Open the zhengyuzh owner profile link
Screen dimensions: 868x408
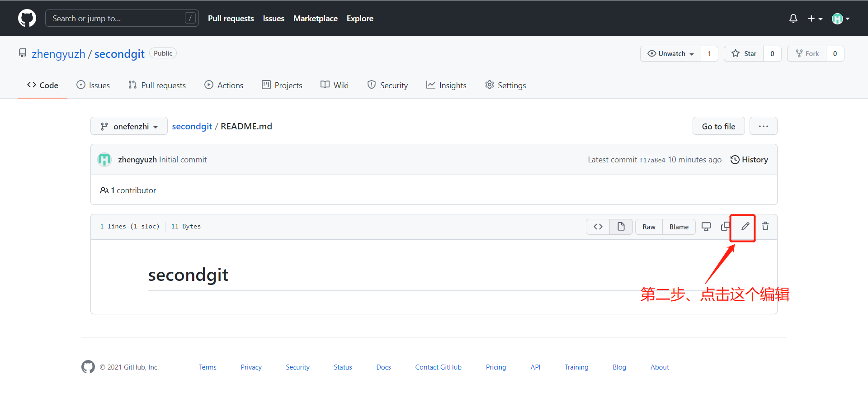tap(58, 54)
